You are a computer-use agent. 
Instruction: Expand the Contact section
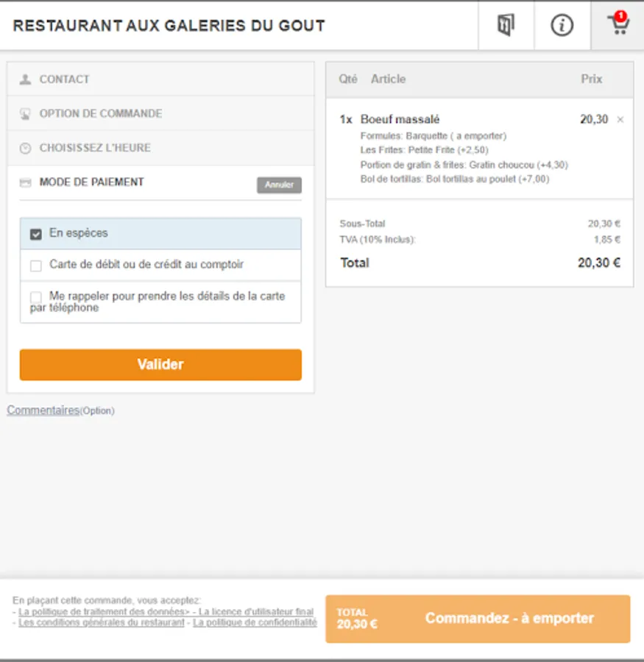tap(65, 79)
